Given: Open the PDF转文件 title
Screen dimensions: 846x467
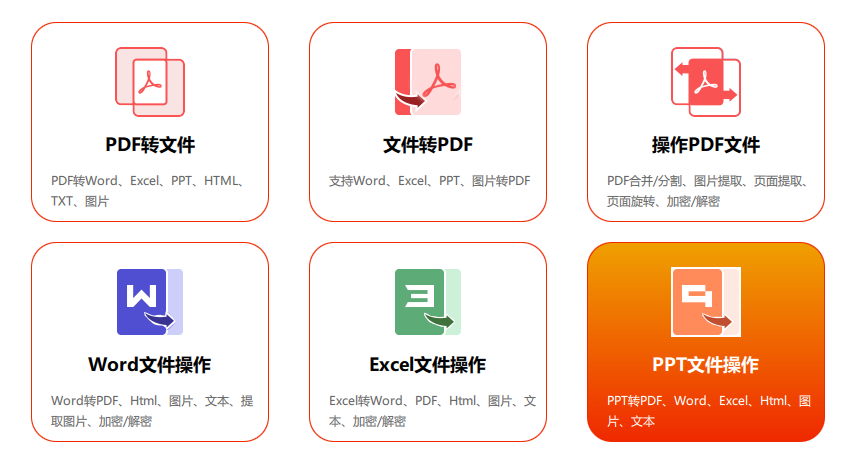Looking at the screenshot, I should pos(150,145).
